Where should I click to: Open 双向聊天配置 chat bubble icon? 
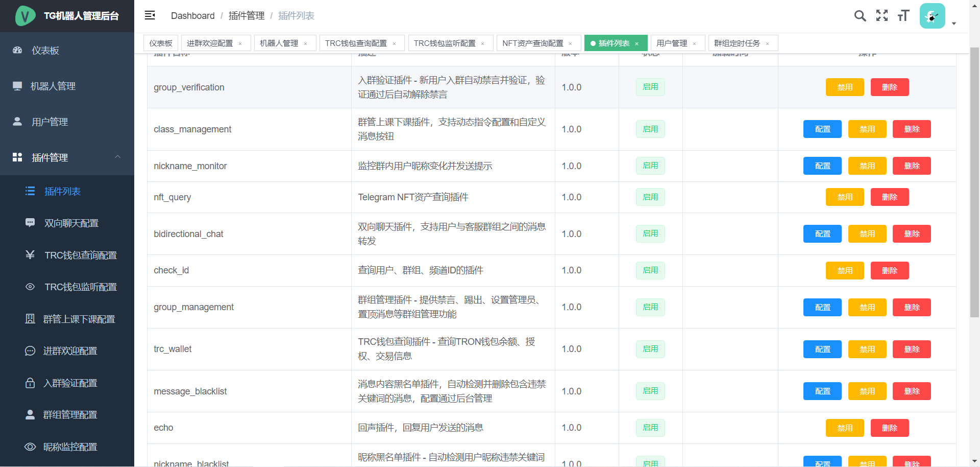click(30, 223)
